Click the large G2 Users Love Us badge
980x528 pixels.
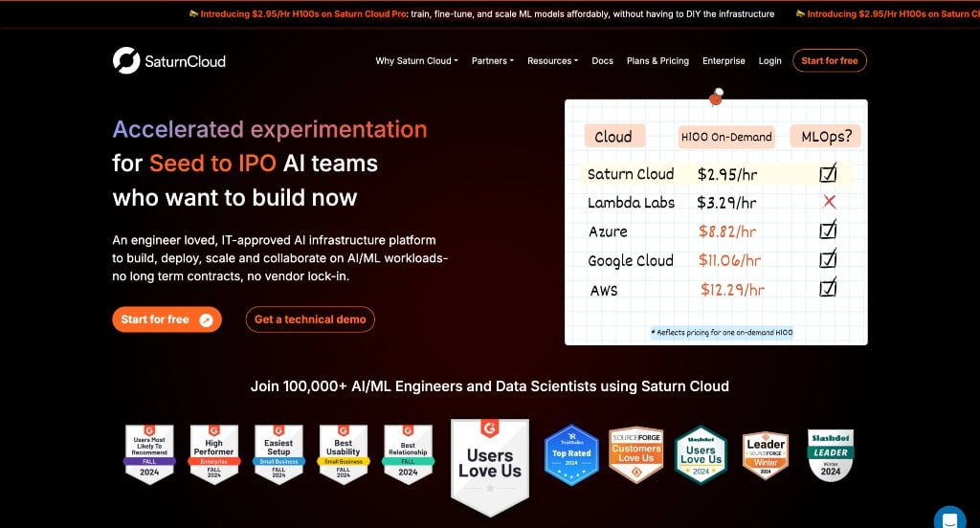pos(490,468)
